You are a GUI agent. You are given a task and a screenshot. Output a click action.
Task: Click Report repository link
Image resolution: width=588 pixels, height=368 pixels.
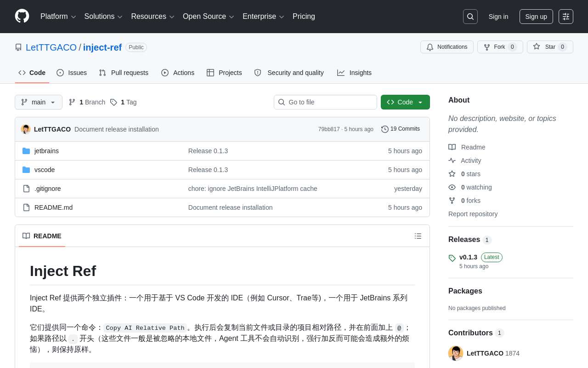coord(473,214)
